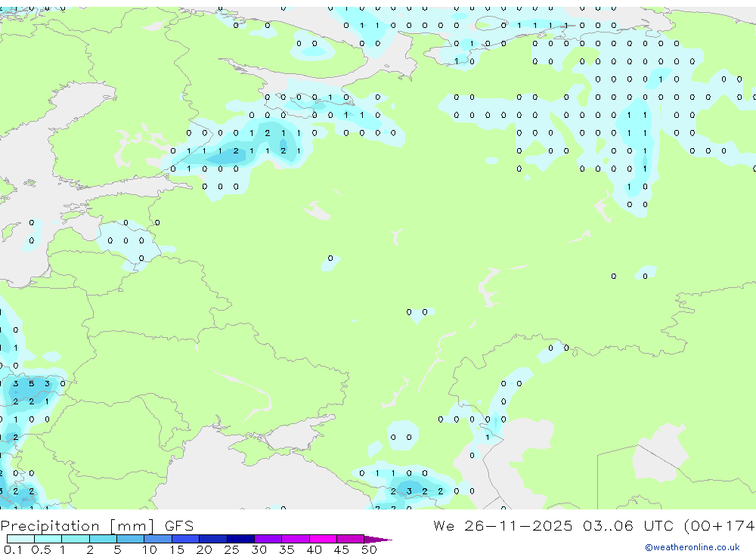Click the map value "5" between two 3s

coord(31,384)
